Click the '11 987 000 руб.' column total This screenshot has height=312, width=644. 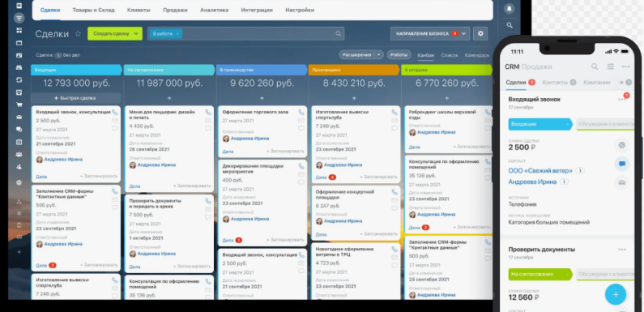169,83
